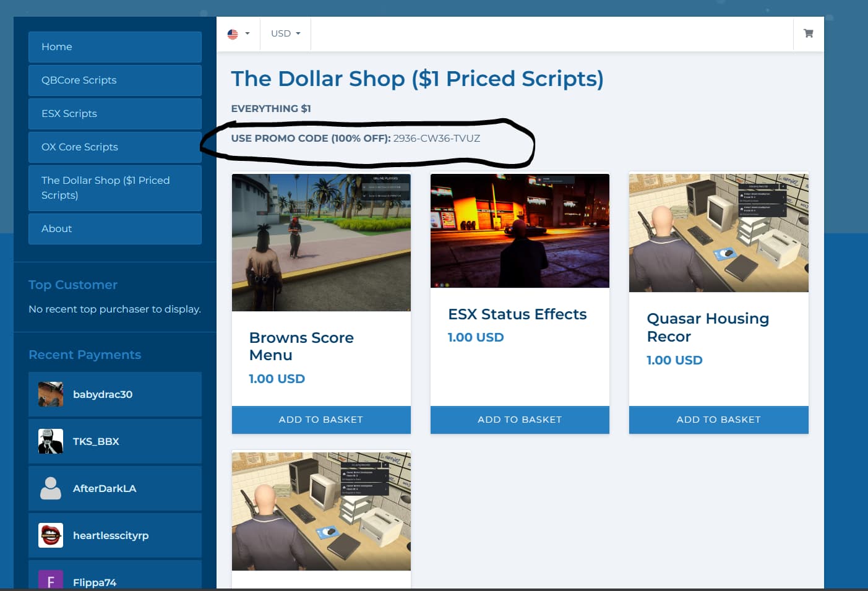Select babydrac30 username text
This screenshot has height=591, width=868.
tap(103, 394)
